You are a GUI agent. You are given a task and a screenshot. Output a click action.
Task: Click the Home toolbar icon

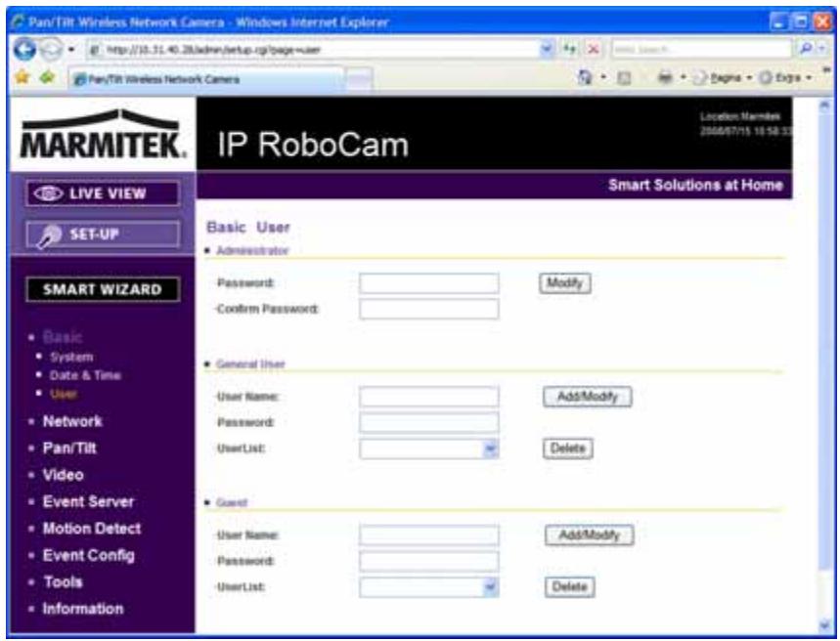(x=585, y=77)
